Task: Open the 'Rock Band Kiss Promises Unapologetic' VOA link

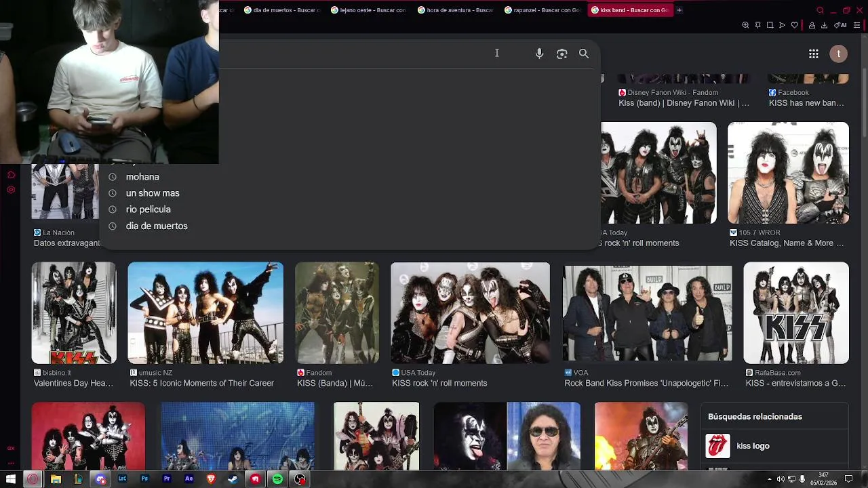Action: (x=646, y=383)
